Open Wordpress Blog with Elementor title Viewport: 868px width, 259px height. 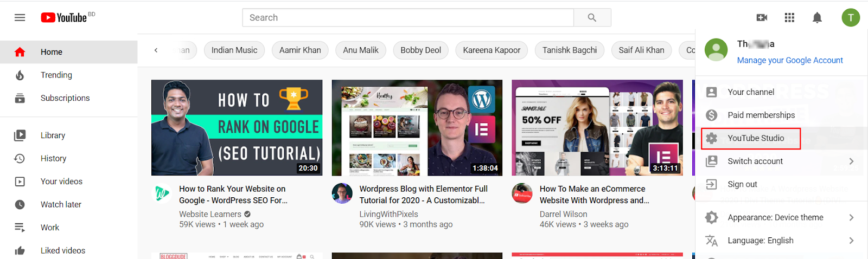coord(423,195)
